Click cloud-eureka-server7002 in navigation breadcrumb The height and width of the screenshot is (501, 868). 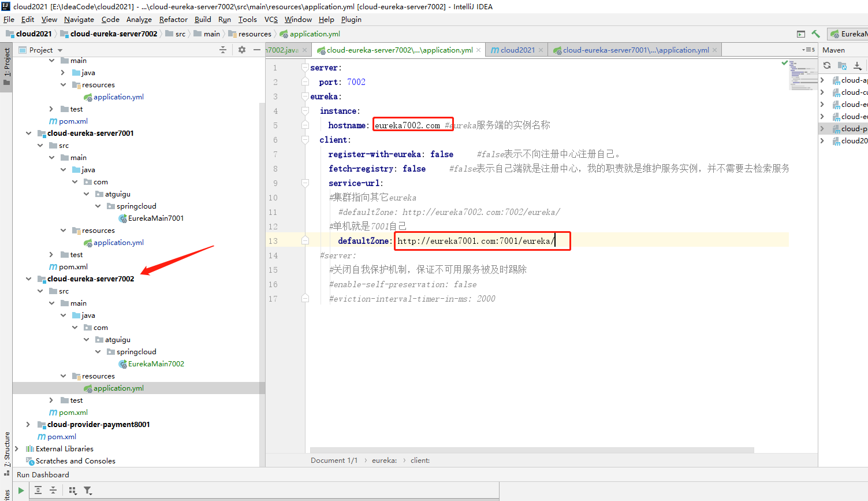[x=109, y=34]
